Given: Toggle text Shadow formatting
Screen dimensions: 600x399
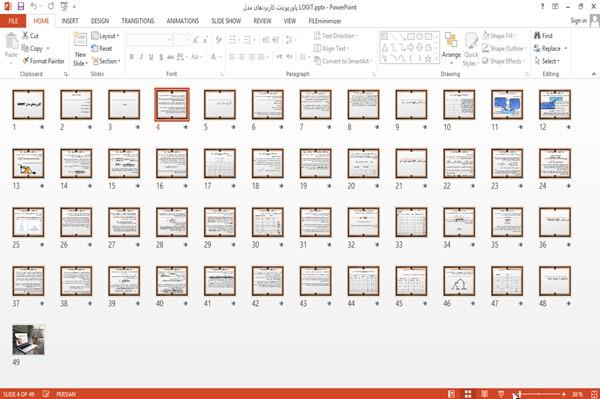Looking at the screenshot, I should click(161, 57).
